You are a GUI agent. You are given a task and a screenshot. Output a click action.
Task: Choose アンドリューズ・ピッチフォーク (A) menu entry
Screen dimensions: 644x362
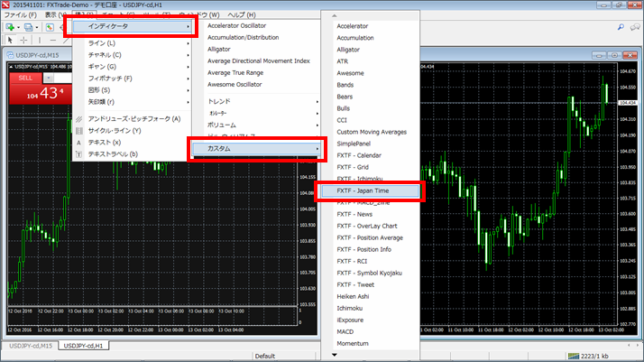[134, 119]
